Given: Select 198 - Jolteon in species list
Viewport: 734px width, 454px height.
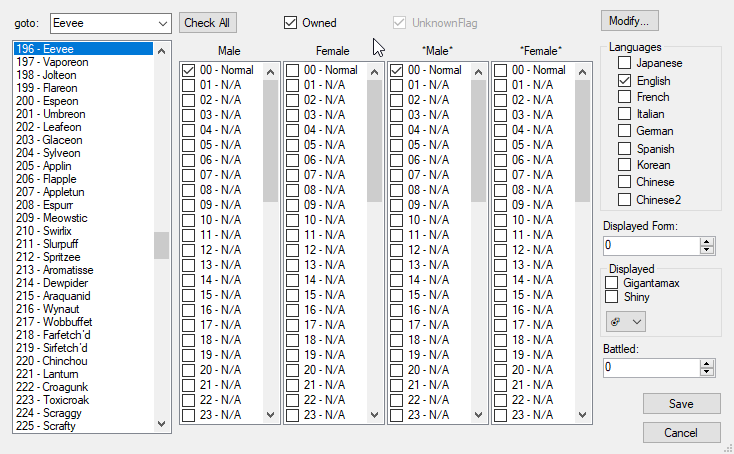Looking at the screenshot, I should pyautogui.click(x=83, y=75).
